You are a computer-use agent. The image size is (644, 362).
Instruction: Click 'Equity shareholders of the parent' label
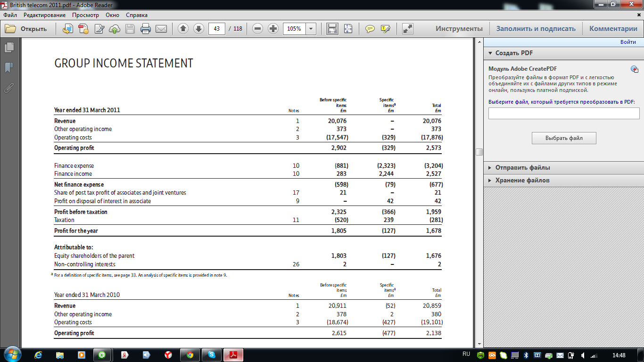pos(94,256)
